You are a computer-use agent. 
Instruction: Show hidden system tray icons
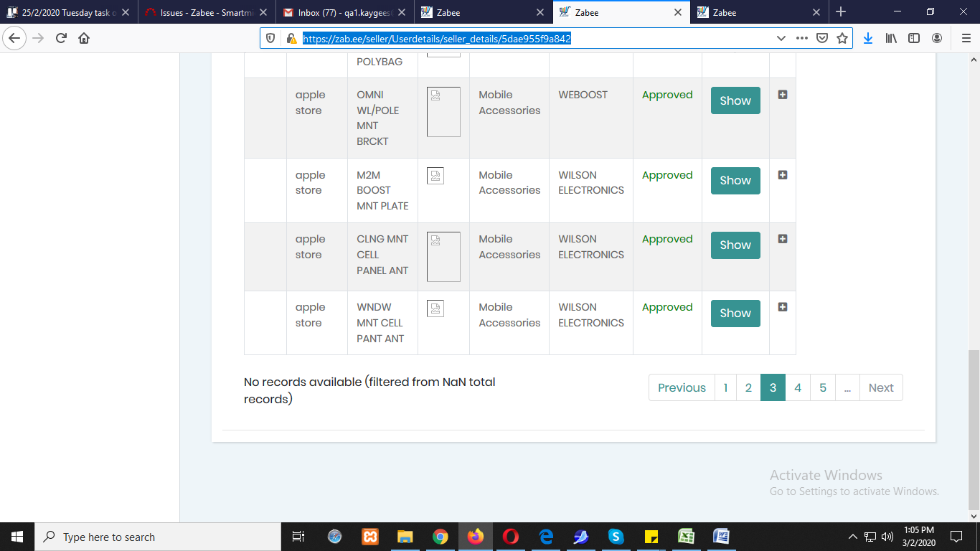(853, 537)
